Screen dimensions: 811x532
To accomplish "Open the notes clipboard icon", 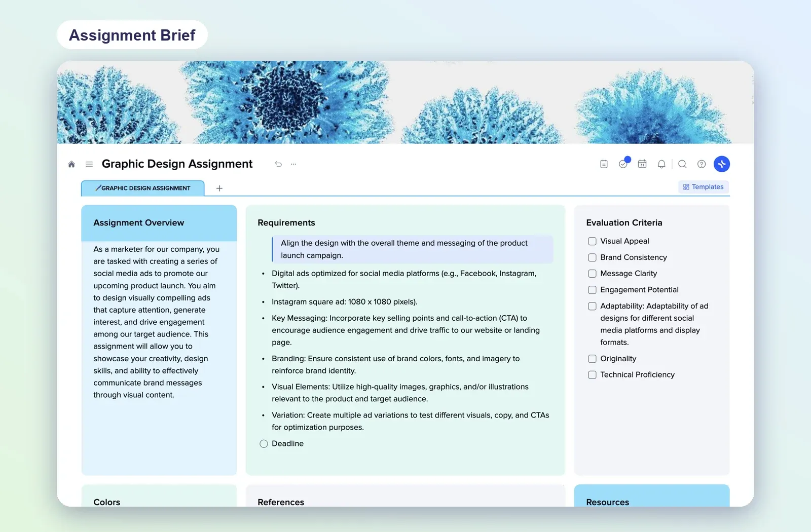I will [604, 164].
